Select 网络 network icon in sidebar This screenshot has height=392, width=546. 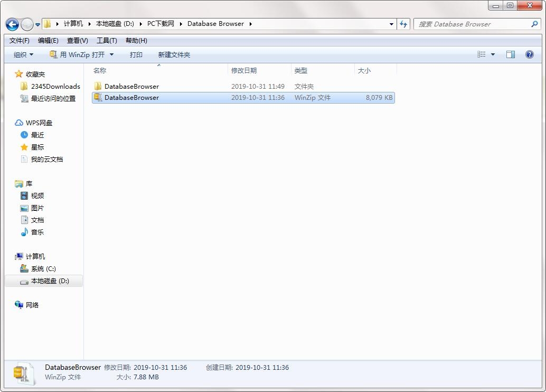pos(19,305)
